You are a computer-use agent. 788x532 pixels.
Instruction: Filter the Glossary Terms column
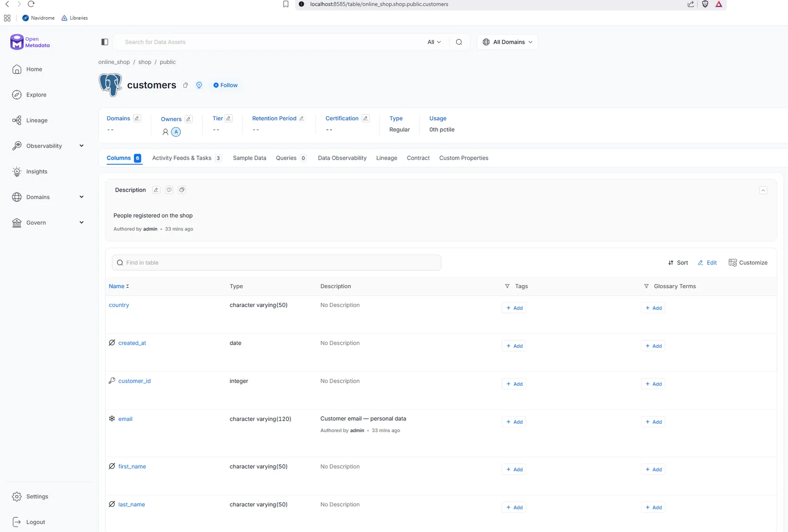[646, 287]
